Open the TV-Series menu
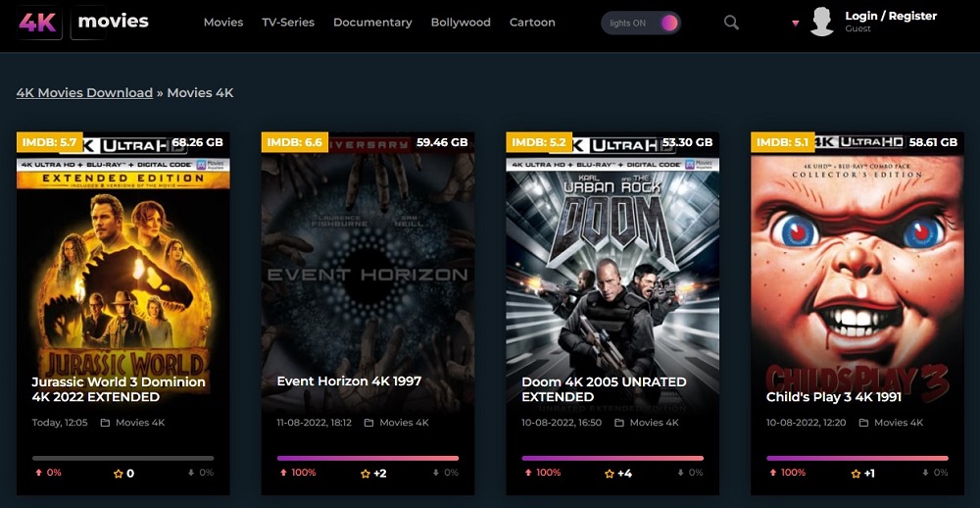This screenshot has height=508, width=980. tap(288, 23)
